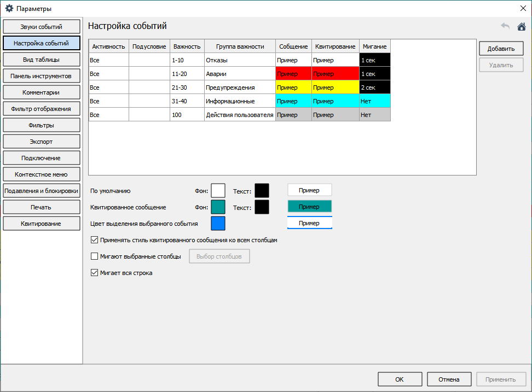This screenshot has height=392, width=532.
Task: Pick default background color swatch (white)
Action: tap(218, 190)
